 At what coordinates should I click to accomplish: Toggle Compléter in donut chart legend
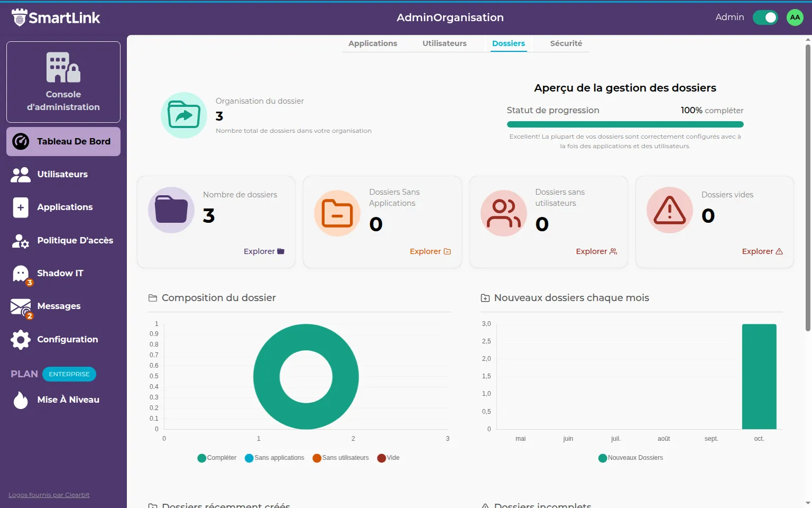[216, 458]
